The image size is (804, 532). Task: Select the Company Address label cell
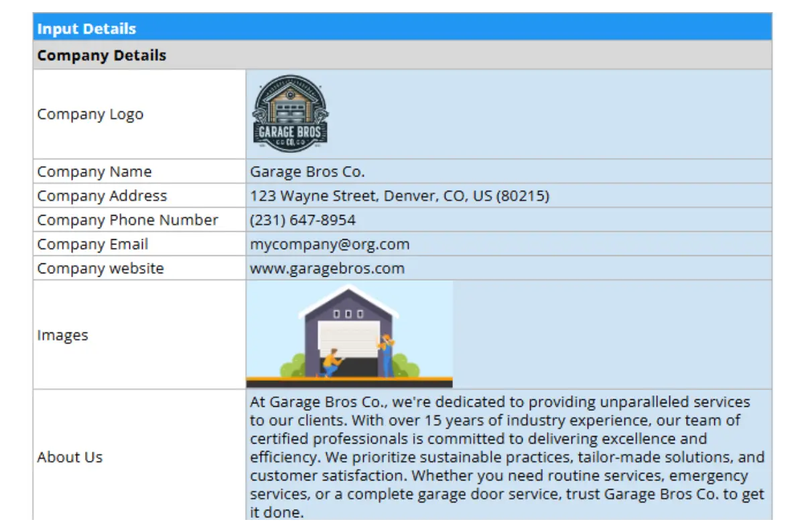pyautogui.click(x=102, y=196)
